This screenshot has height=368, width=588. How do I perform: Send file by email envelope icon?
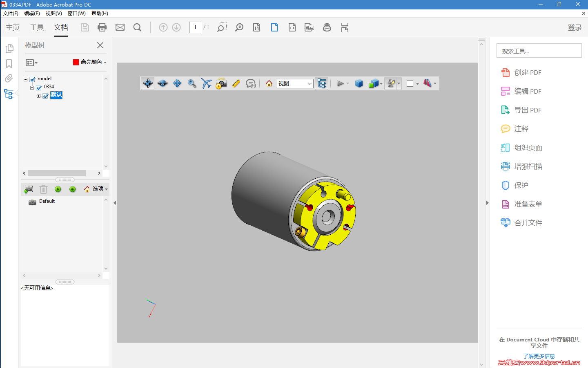[120, 27]
